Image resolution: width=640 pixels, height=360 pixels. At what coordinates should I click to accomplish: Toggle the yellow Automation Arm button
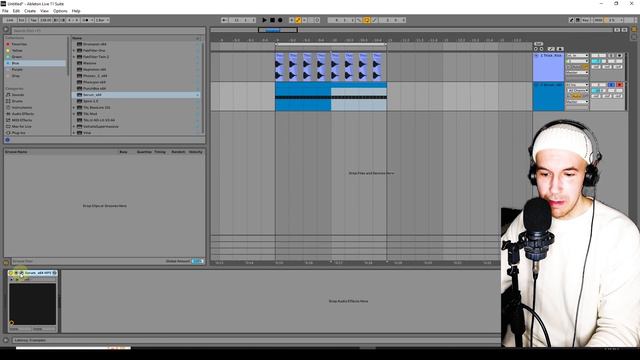tap(298, 20)
